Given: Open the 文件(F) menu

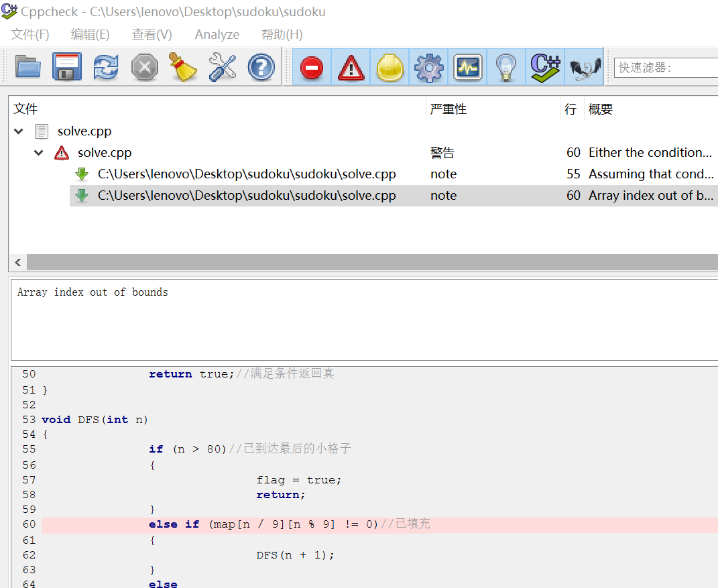Looking at the screenshot, I should 30,34.
